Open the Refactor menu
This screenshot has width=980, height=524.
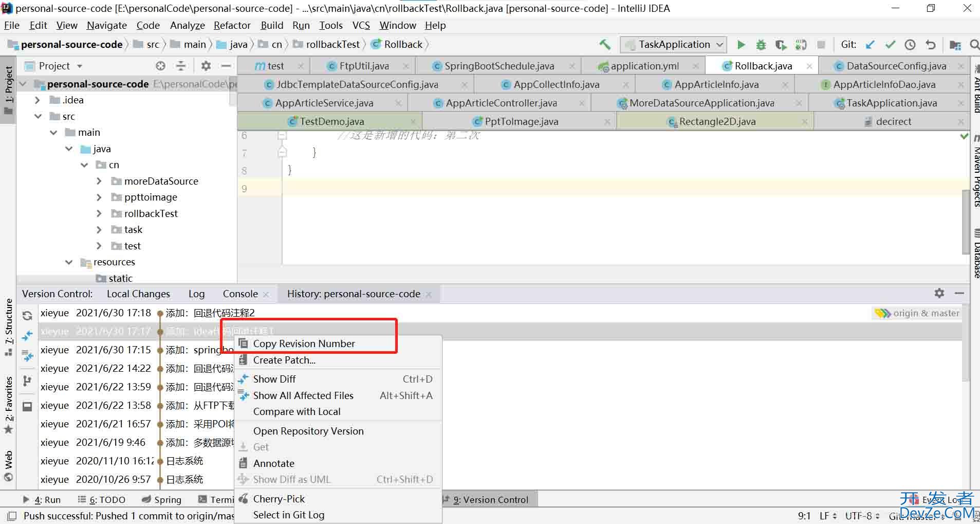coord(232,25)
